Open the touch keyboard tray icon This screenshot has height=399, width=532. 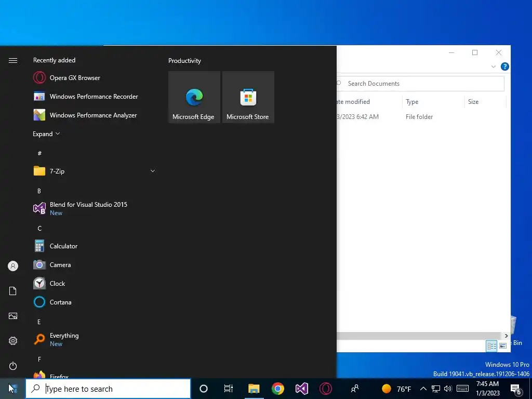point(463,389)
